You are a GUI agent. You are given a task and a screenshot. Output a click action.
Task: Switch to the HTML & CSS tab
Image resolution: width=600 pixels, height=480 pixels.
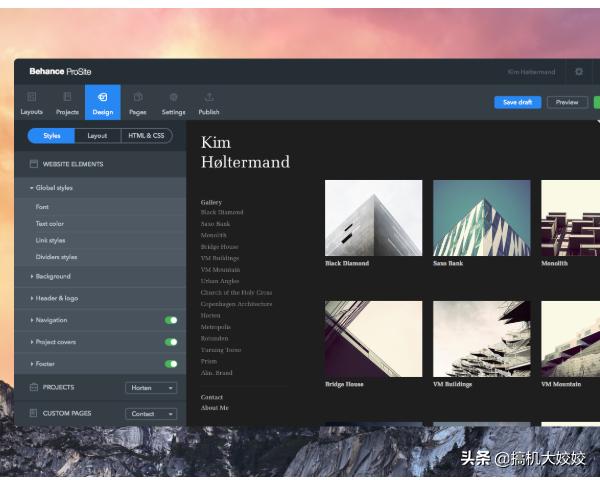(146, 136)
